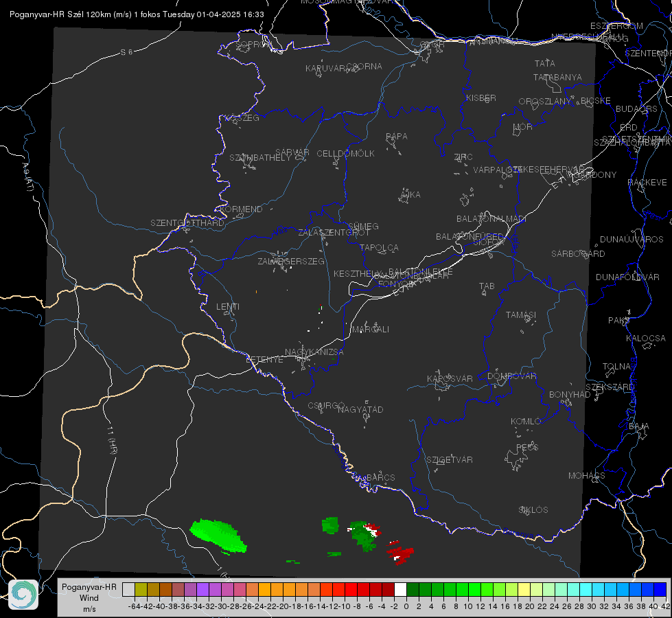Click the Poganyvar-HR title text

(x=137, y=14)
